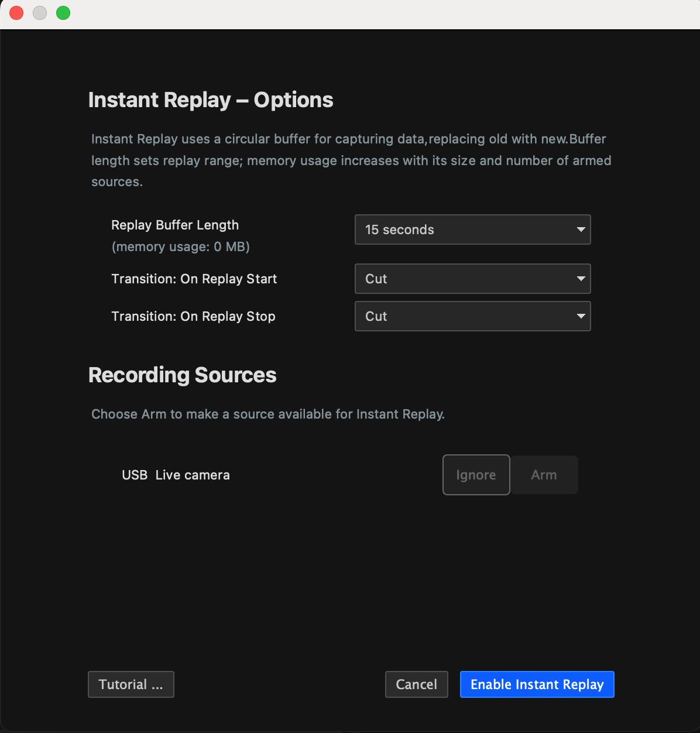The height and width of the screenshot is (733, 700).
Task: Expand the On Replay Start transition dropdown
Action: coord(472,279)
